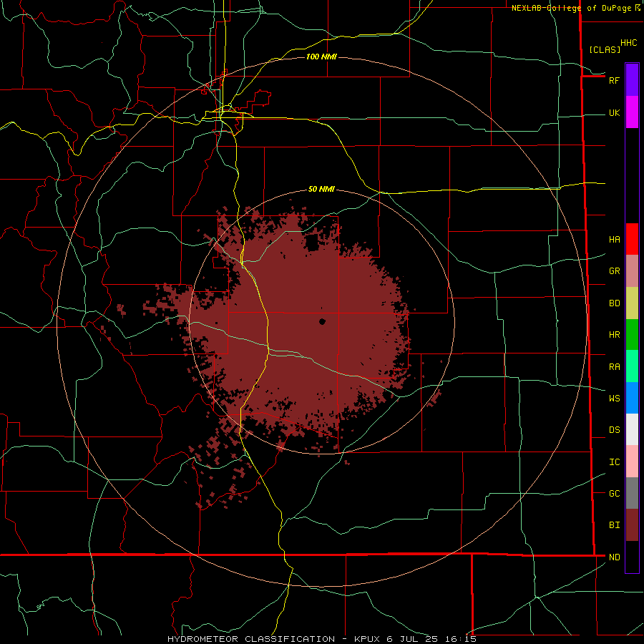Click the [CLAS] units label

605,50
